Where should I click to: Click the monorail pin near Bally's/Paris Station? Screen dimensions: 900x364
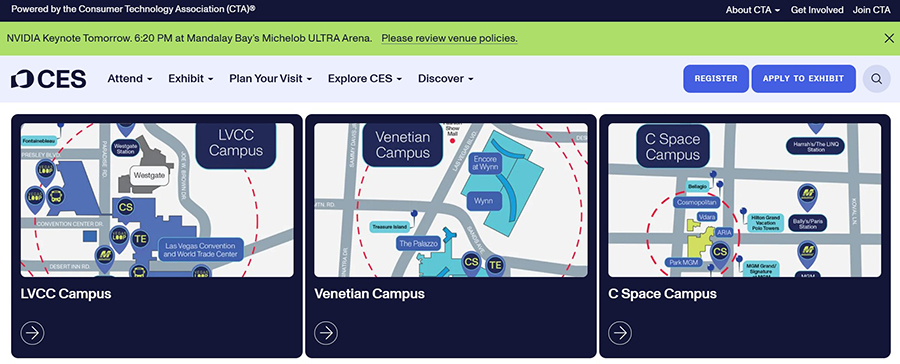point(808,196)
